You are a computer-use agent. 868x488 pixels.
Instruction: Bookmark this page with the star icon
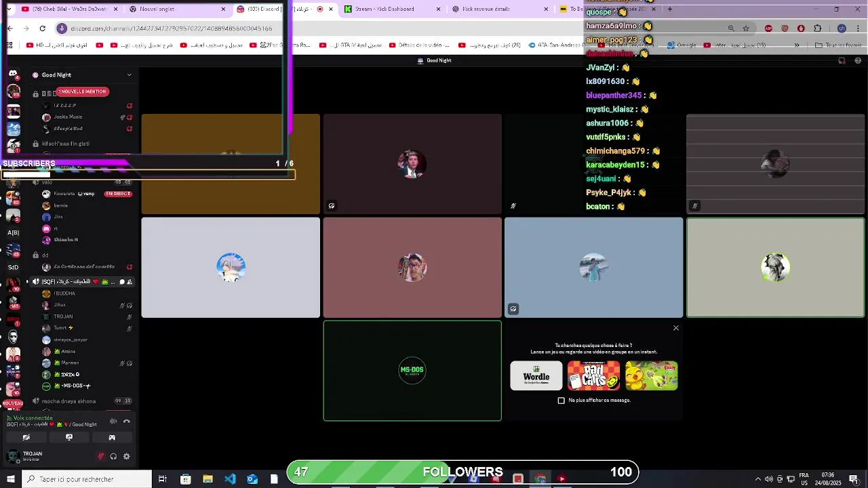[x=746, y=28]
